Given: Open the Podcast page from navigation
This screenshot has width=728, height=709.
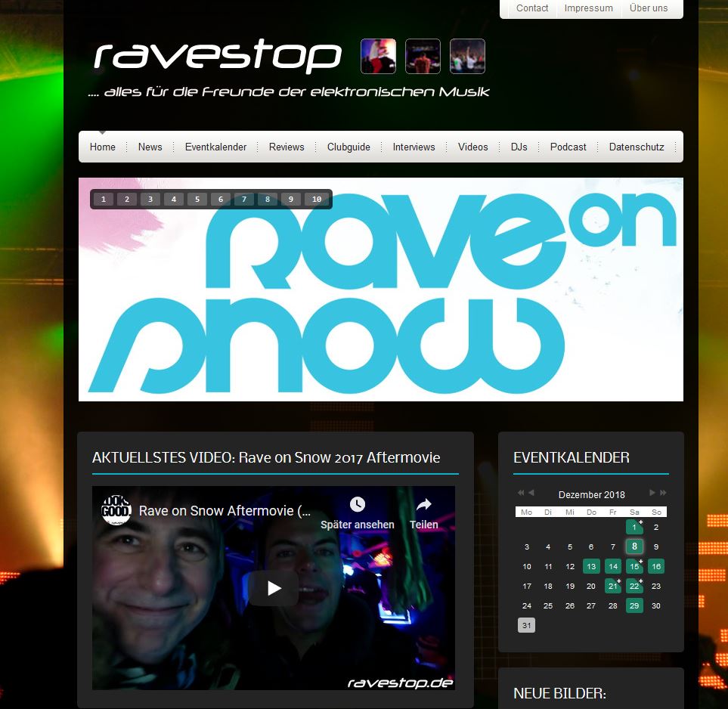Looking at the screenshot, I should [x=568, y=147].
